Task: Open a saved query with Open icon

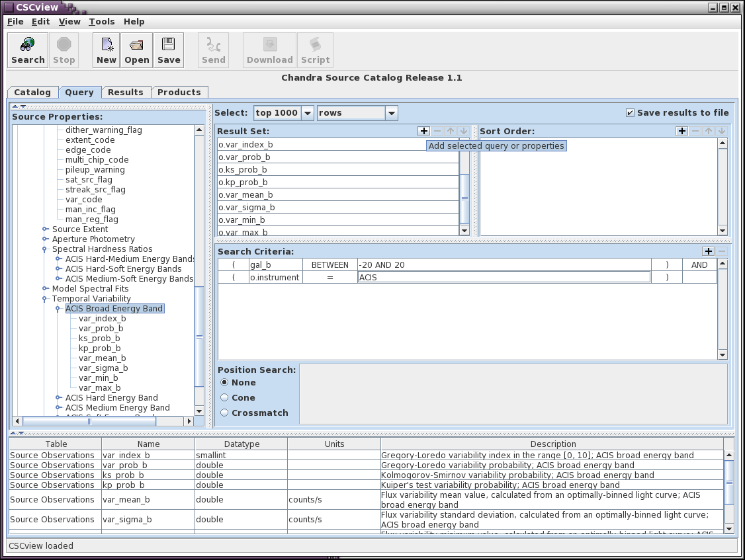Action: pos(137,50)
